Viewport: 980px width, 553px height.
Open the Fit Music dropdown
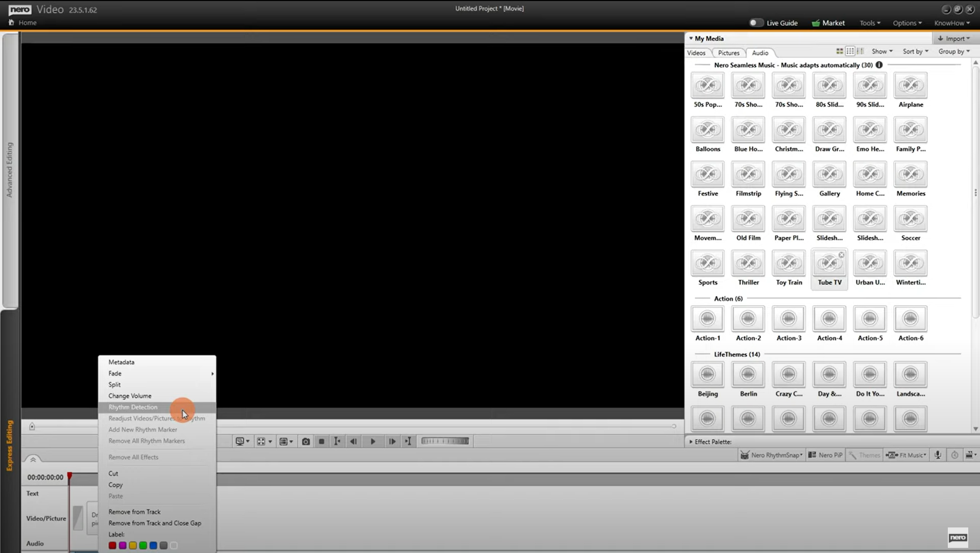click(906, 455)
